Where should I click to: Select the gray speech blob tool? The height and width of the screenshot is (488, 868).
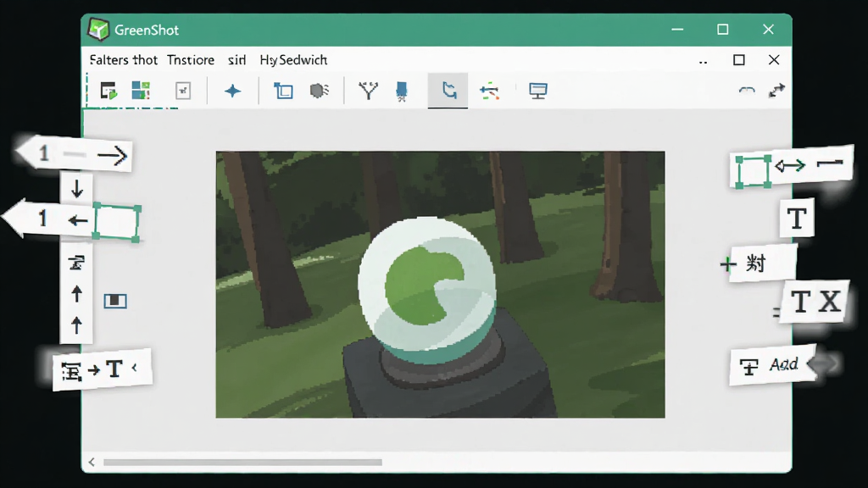[x=320, y=91]
